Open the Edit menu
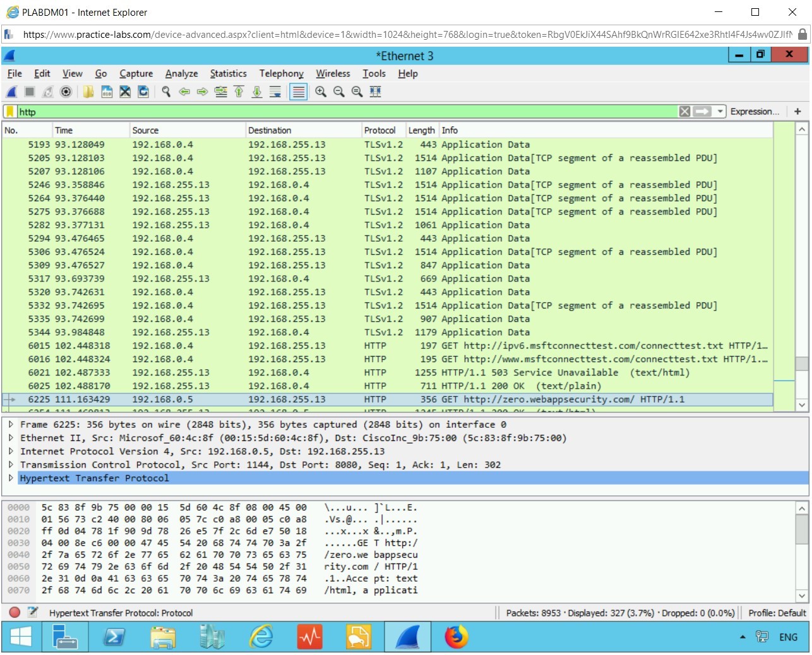 click(42, 74)
